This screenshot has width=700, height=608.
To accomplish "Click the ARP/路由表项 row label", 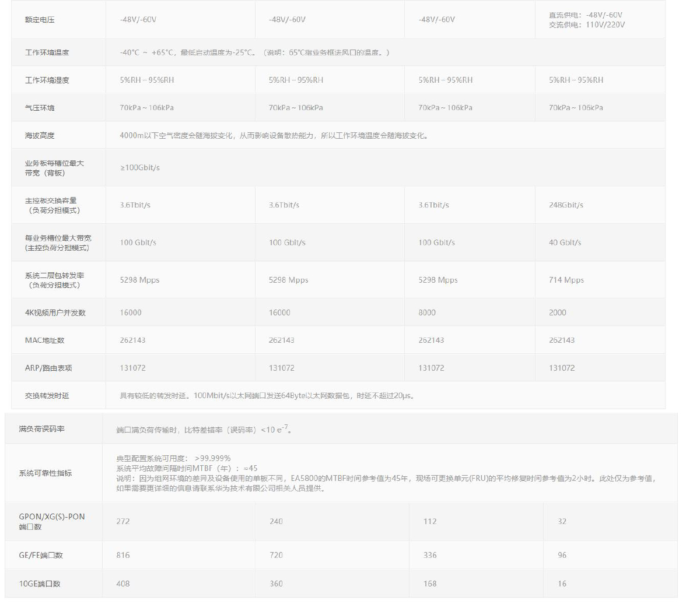I will [48, 368].
